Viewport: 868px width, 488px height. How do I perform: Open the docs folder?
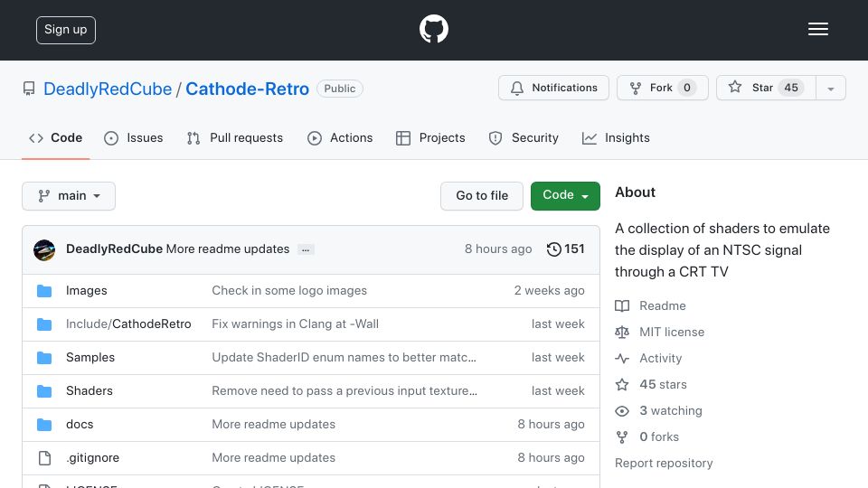(80, 425)
